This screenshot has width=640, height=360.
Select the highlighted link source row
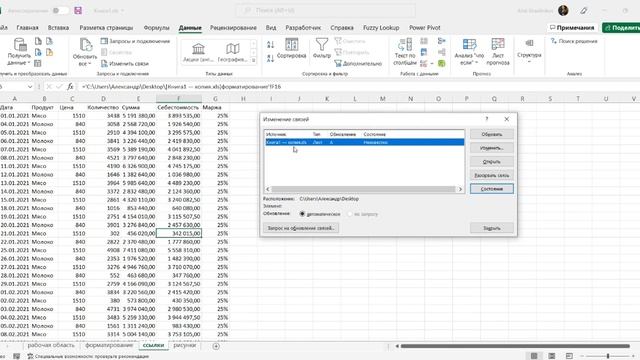pos(364,142)
